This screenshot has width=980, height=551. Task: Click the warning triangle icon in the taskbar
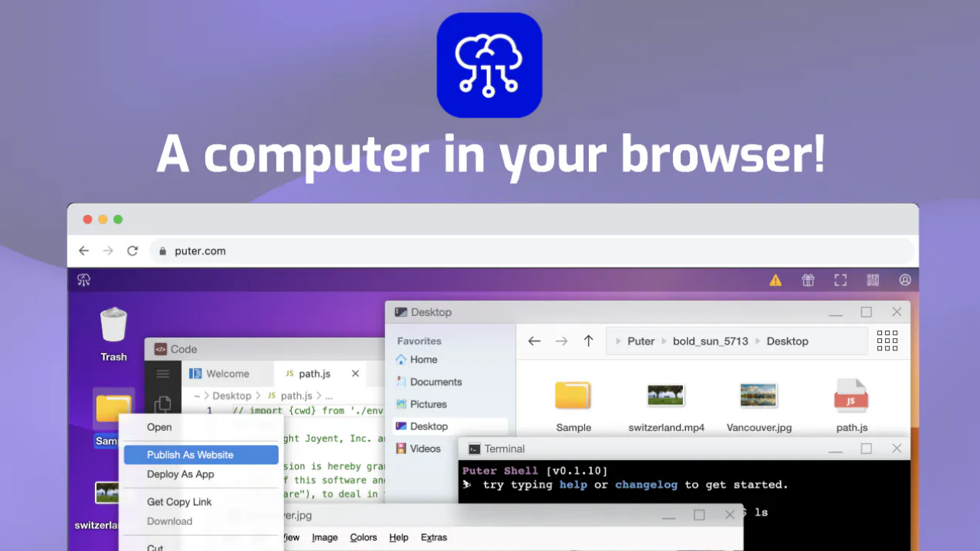click(x=775, y=280)
